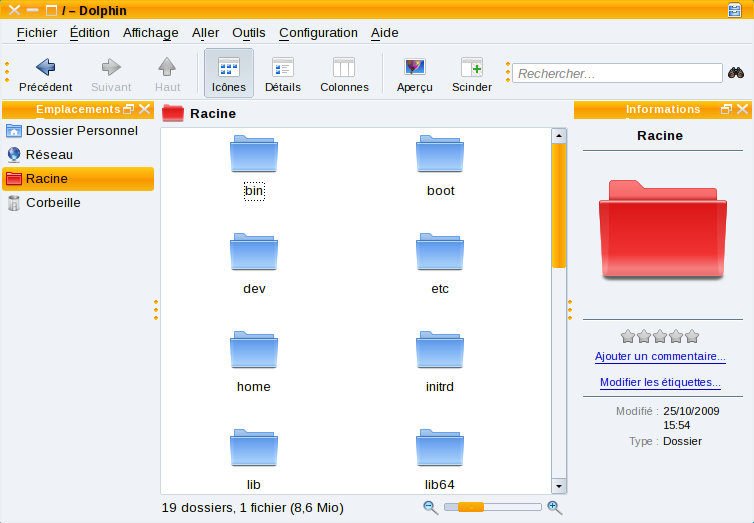Rate with the first star
The height and width of the screenshot is (523, 754).
(x=628, y=336)
